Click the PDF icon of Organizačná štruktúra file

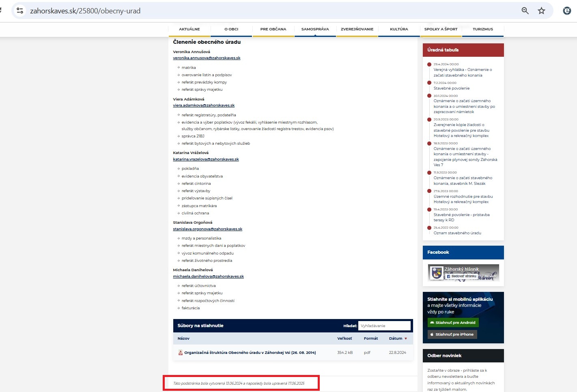point(181,352)
